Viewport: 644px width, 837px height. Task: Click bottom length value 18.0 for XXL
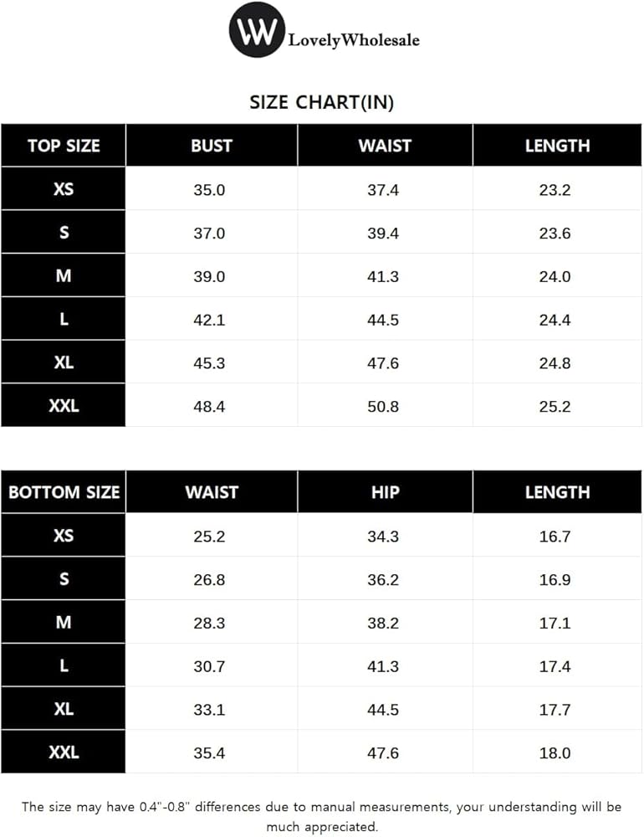[x=555, y=753]
